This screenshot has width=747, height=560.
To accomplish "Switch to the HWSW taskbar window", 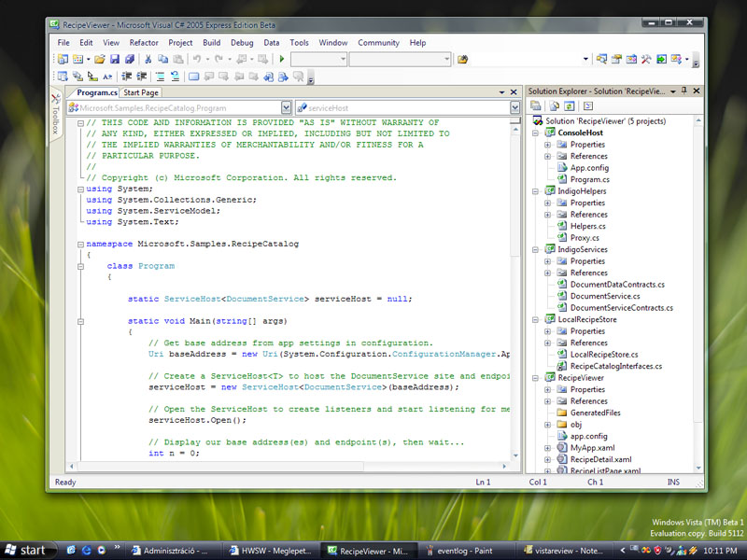I will [271, 551].
